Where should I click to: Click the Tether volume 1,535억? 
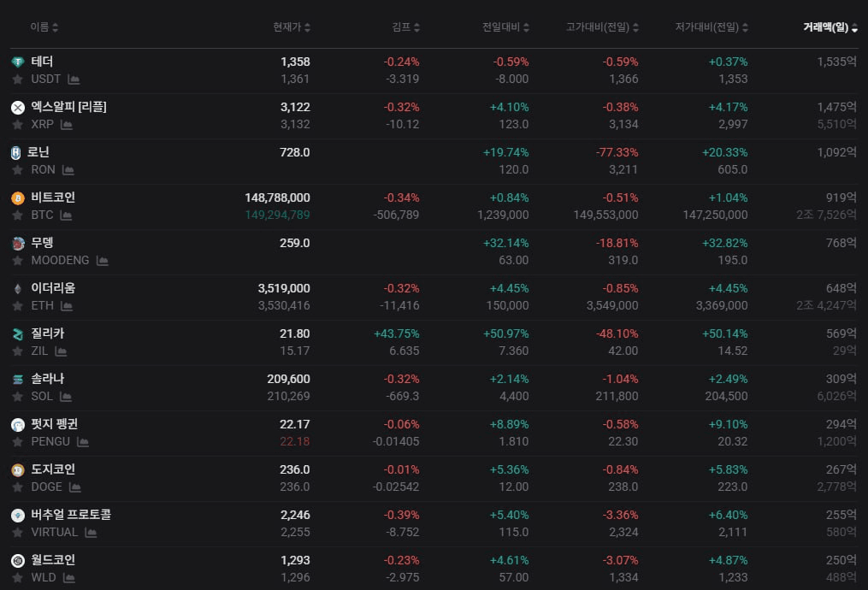[x=837, y=62]
